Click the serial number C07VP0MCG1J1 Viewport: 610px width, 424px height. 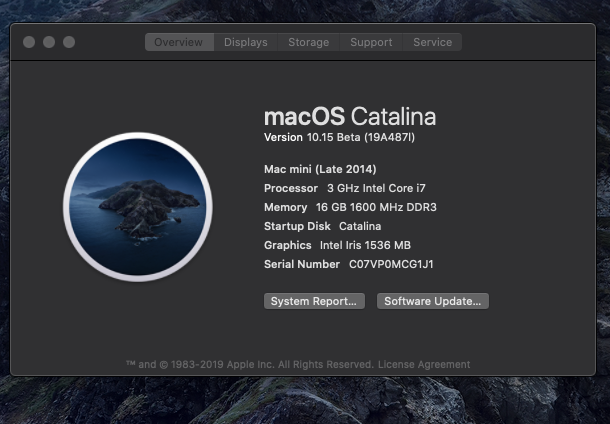click(x=391, y=264)
